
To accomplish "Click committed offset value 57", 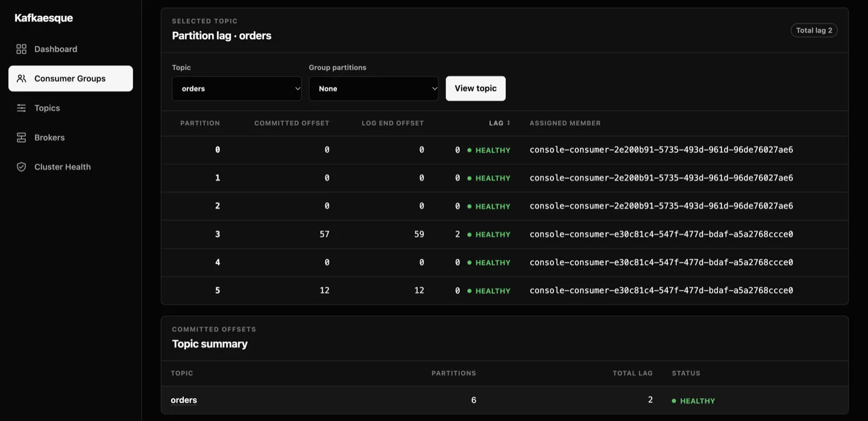I will click(x=324, y=234).
